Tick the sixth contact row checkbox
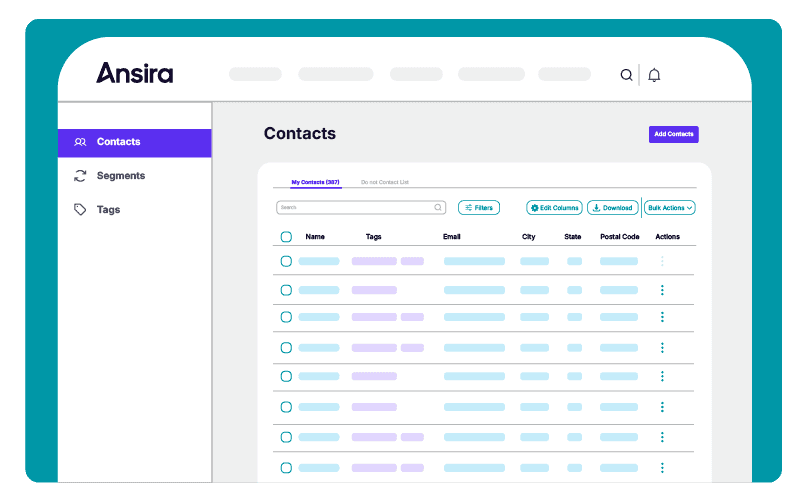This screenshot has width=801, height=502. [x=286, y=407]
